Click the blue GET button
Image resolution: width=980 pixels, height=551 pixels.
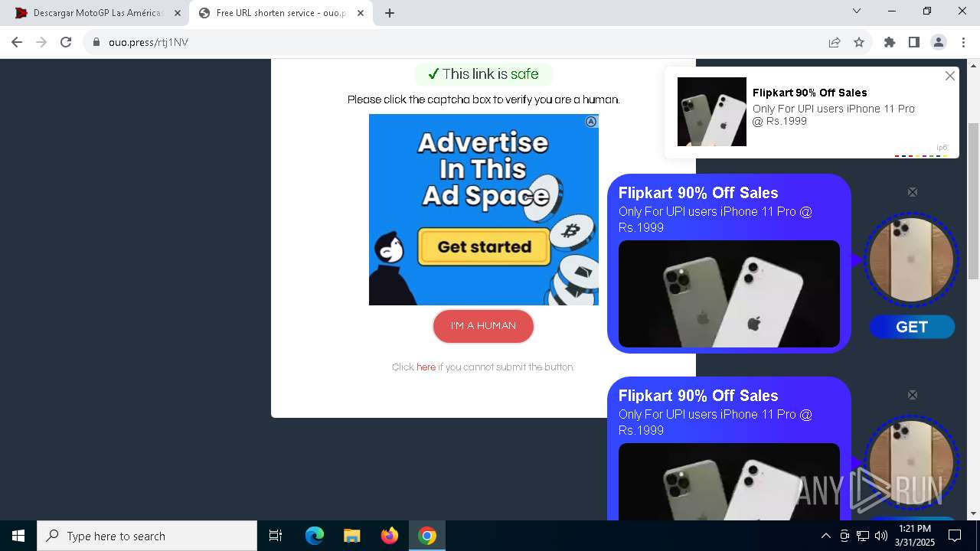pos(912,327)
